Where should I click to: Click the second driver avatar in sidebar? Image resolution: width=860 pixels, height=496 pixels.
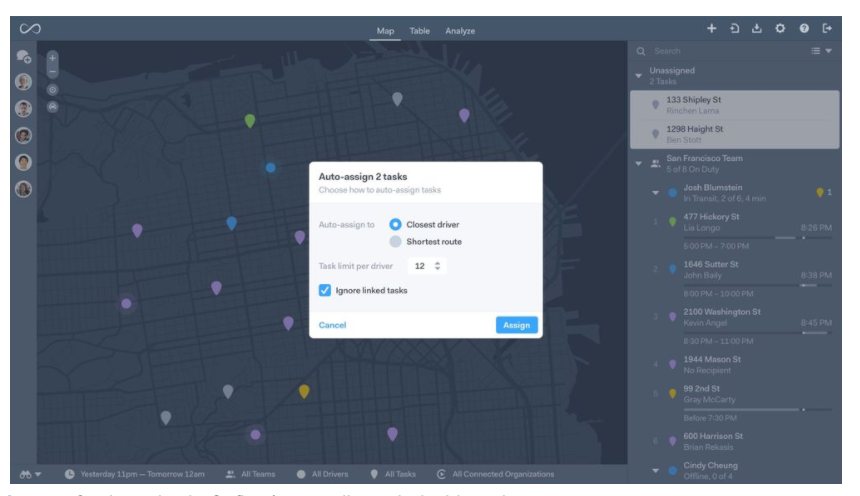pos(24,109)
